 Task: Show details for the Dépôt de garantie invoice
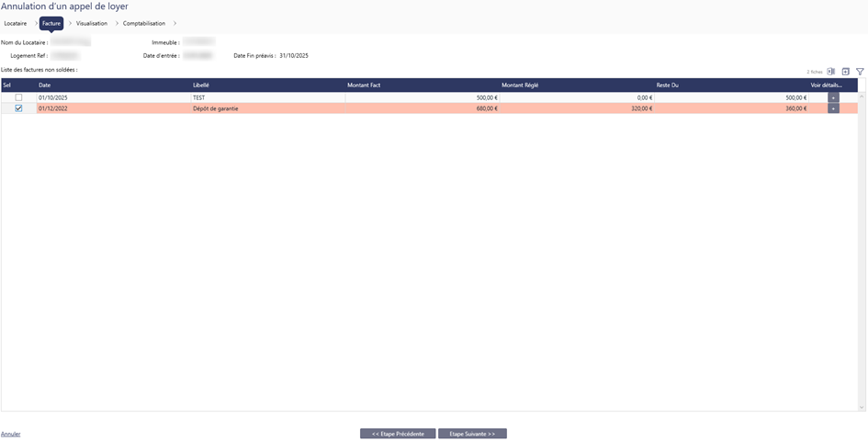[833, 107]
